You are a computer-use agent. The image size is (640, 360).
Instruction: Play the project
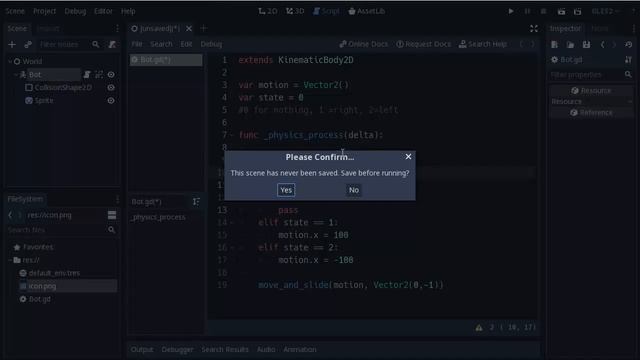(511, 11)
